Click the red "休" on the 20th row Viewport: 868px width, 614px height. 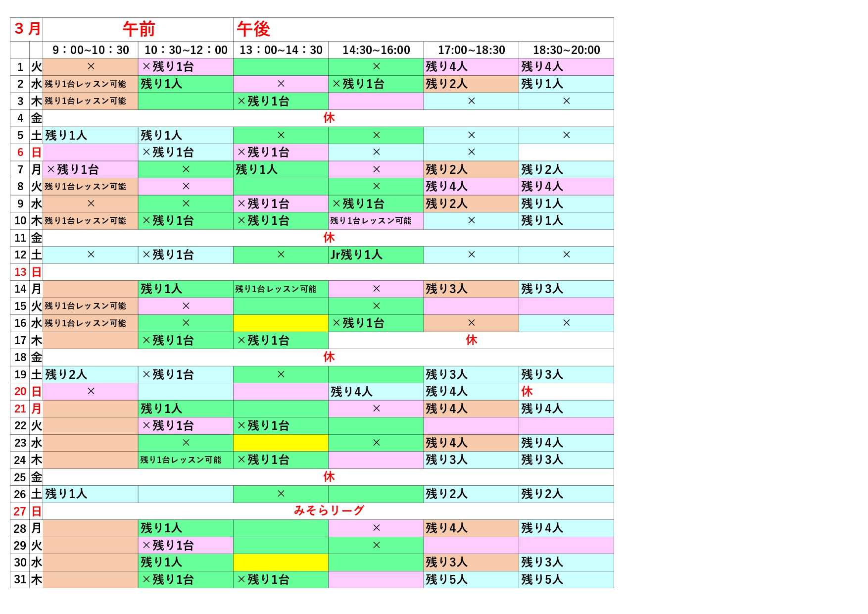[x=527, y=392]
